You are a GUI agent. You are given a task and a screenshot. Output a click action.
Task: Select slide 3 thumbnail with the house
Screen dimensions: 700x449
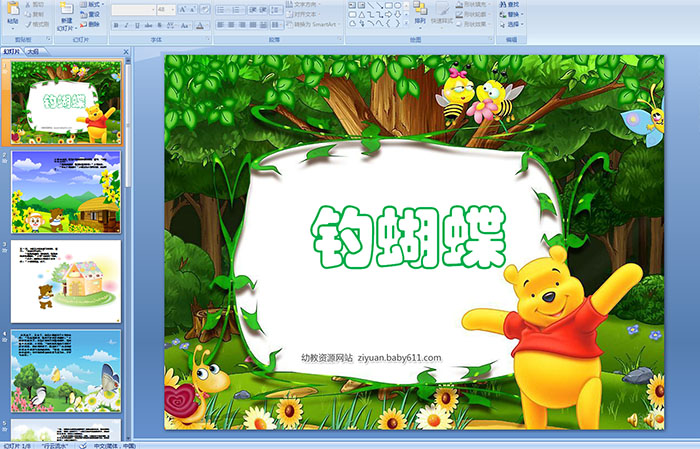(x=66, y=280)
